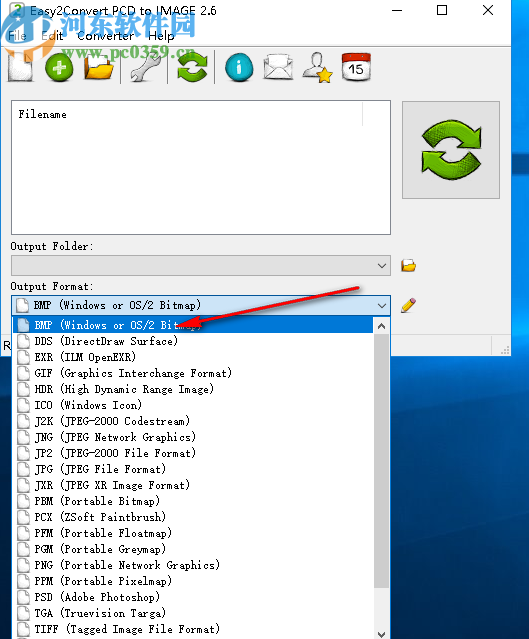Select DDS (DirectDraw Surface) format
The height and width of the screenshot is (639, 529).
pos(193,341)
